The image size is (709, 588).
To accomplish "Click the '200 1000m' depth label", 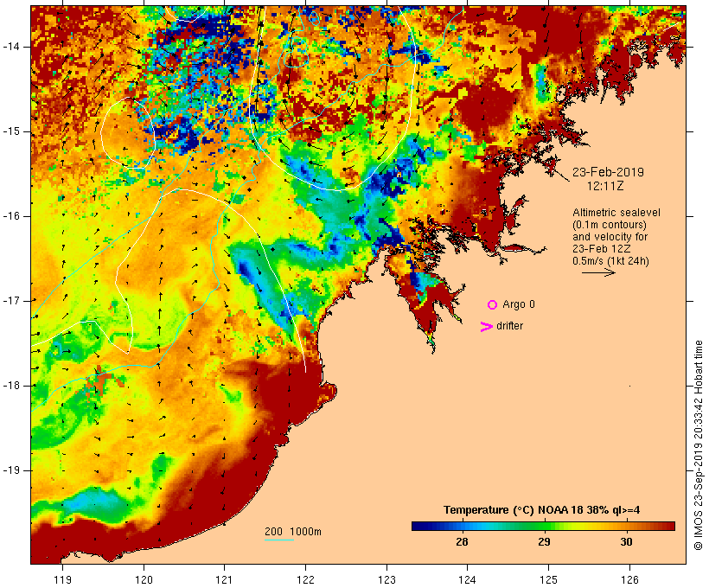I will [x=293, y=532].
